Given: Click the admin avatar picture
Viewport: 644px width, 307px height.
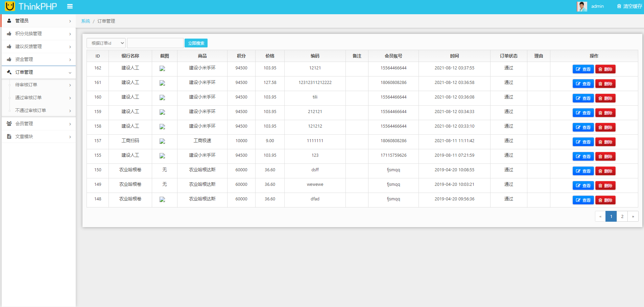Looking at the screenshot, I should pyautogui.click(x=582, y=6).
